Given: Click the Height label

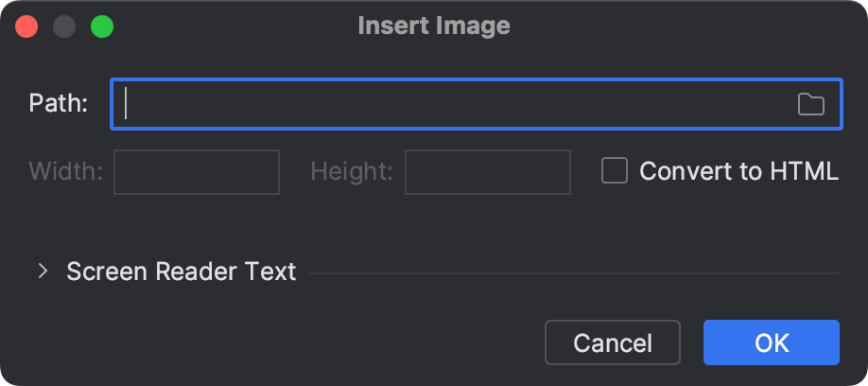Looking at the screenshot, I should click(x=351, y=171).
